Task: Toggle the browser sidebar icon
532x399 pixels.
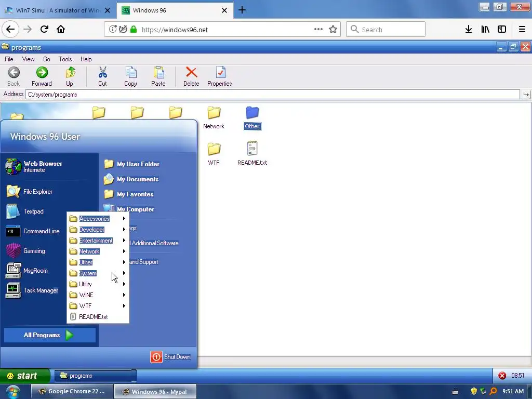Action: [x=502, y=30]
